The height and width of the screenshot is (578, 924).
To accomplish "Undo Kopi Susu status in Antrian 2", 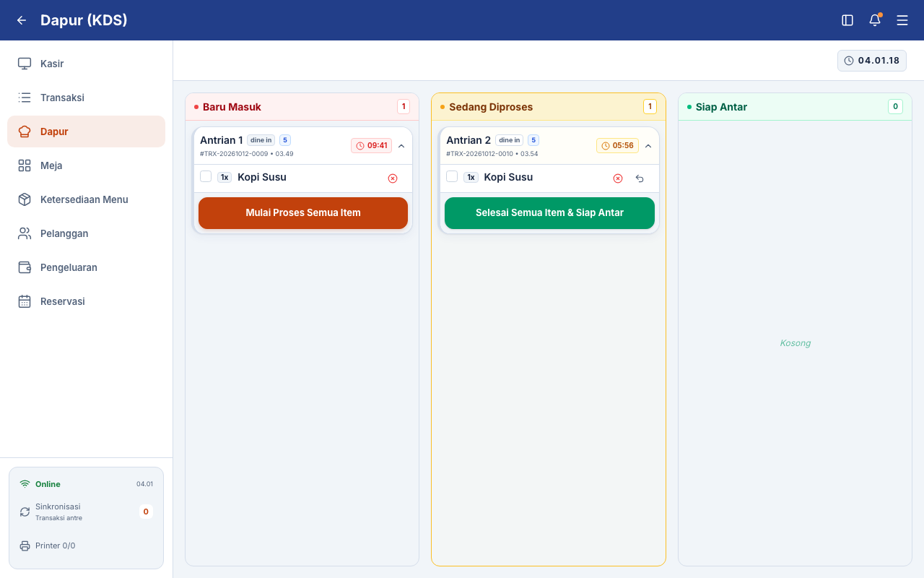I will (x=640, y=178).
